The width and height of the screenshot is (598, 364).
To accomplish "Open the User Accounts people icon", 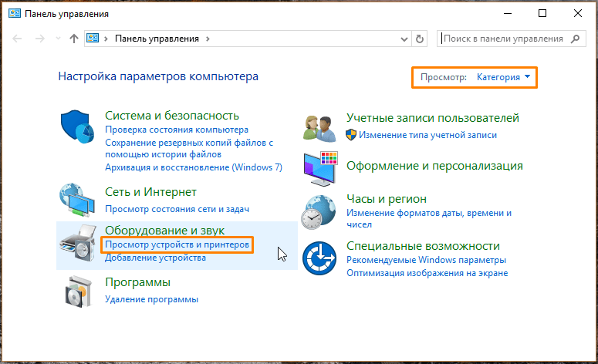I will [319, 129].
